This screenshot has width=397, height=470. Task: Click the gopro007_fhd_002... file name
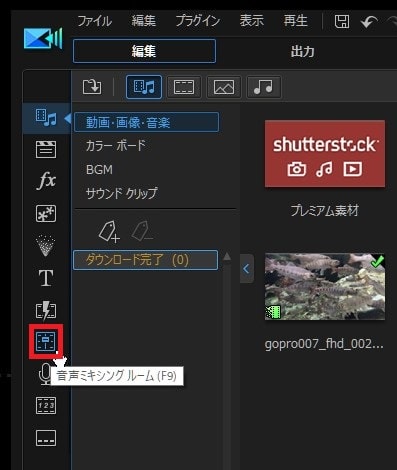point(324,344)
